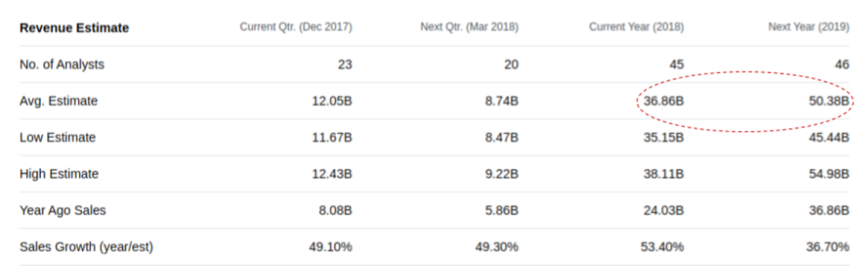868x266 pixels.
Task: Select the Current Qtr. (Dec 2017) column header
Action: point(296,28)
